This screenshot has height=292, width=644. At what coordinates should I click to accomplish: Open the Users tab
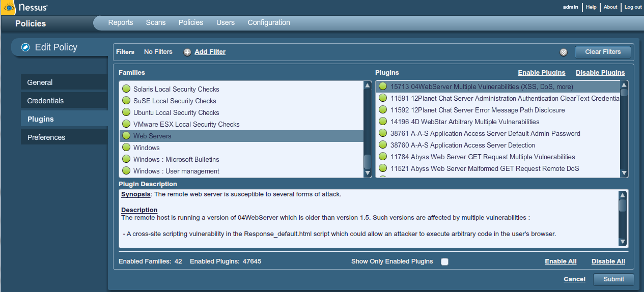[x=226, y=22]
